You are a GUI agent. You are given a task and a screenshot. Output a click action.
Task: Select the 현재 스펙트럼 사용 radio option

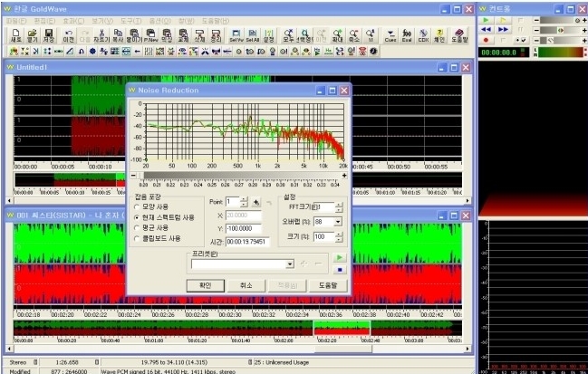pyautogui.click(x=164, y=217)
